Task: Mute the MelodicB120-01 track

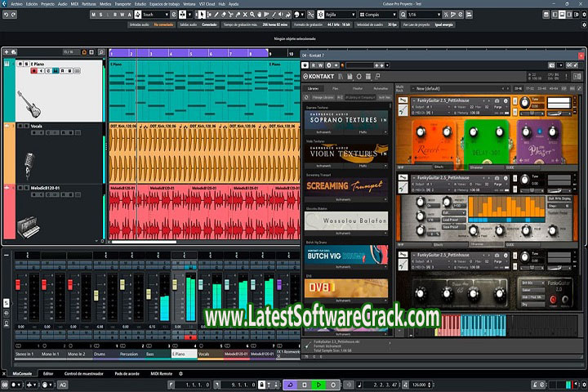Action: tap(20, 188)
